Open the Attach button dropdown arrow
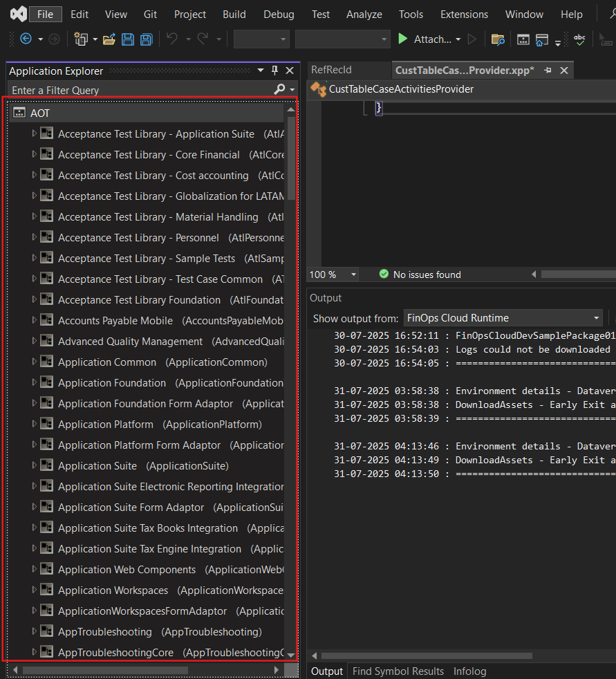This screenshot has width=616, height=679. (x=458, y=39)
